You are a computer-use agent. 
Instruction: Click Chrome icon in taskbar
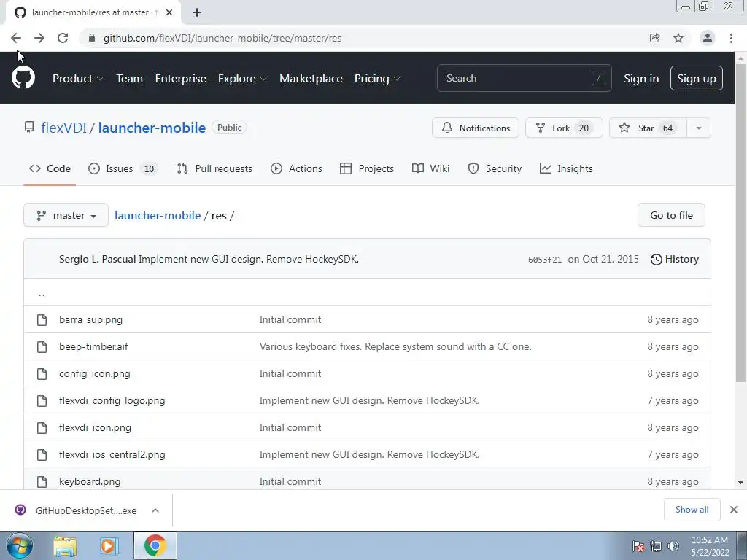(155, 545)
